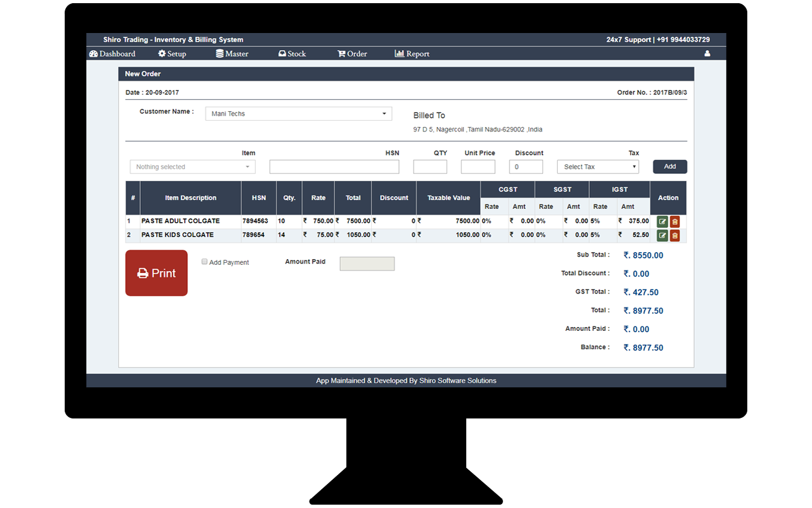
Task: Open the Order menu
Action: 352,54
